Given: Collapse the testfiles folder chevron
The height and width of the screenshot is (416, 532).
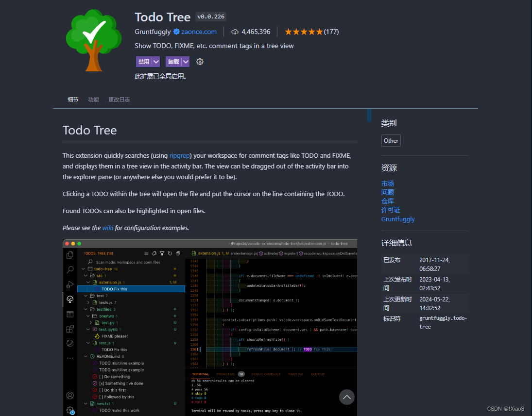Looking at the screenshot, I should coord(86,309).
